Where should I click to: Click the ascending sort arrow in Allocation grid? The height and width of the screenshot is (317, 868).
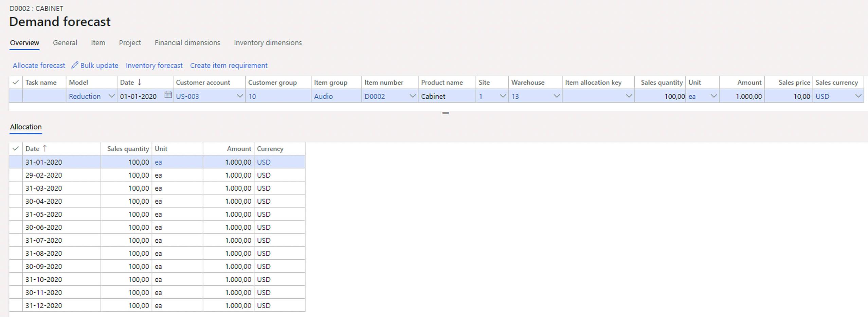coord(45,149)
